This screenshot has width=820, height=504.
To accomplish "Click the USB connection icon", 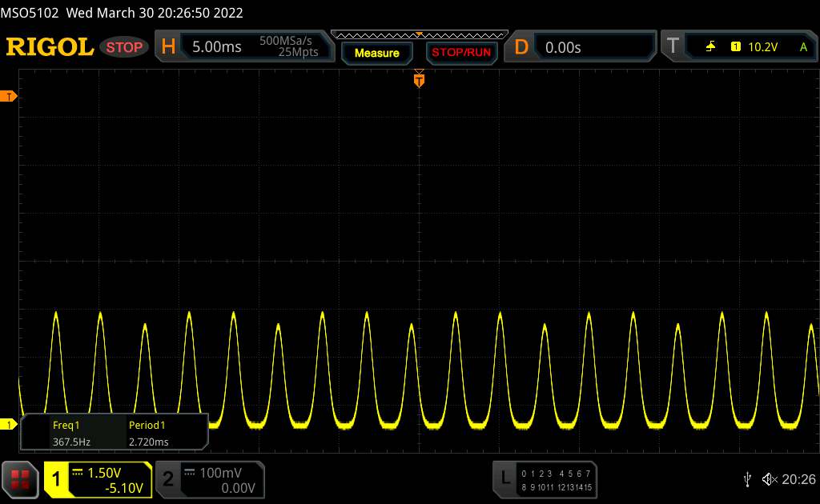I will point(747,479).
